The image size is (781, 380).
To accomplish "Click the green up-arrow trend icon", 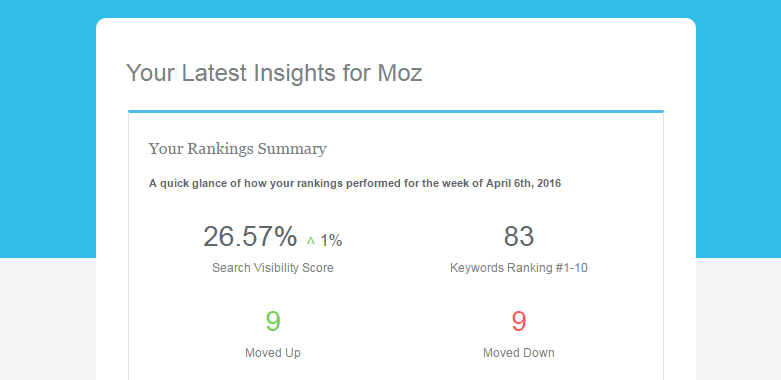I will click(311, 241).
